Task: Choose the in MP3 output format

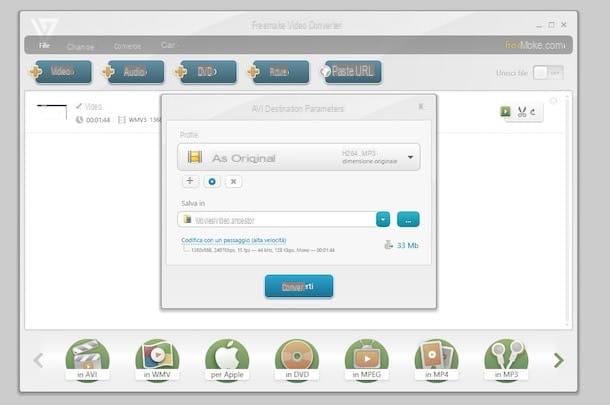Action: point(506,360)
